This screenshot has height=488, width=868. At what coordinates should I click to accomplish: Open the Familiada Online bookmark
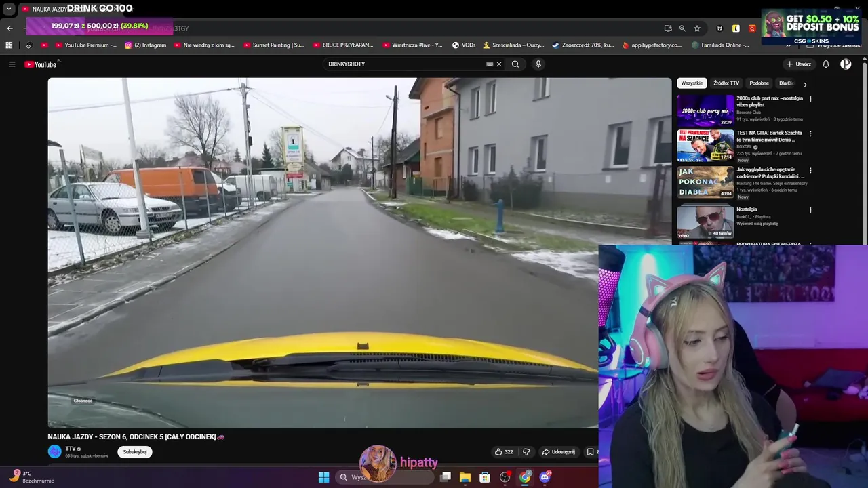click(x=721, y=45)
